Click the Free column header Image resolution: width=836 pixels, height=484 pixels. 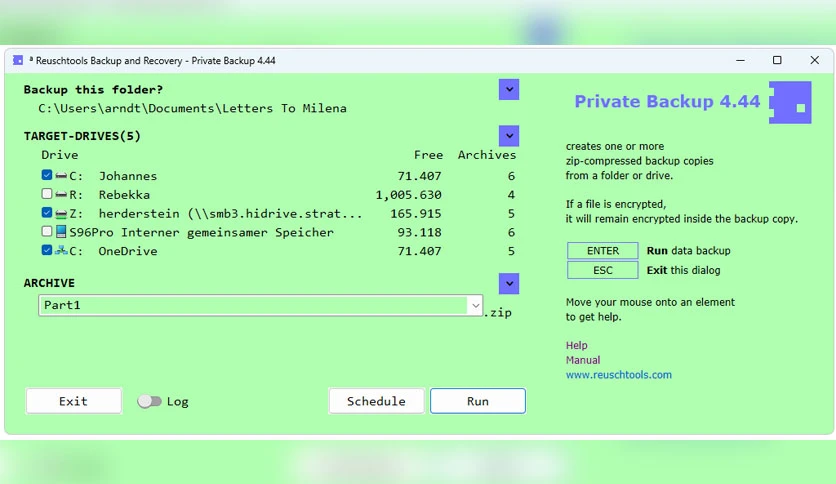[429, 155]
